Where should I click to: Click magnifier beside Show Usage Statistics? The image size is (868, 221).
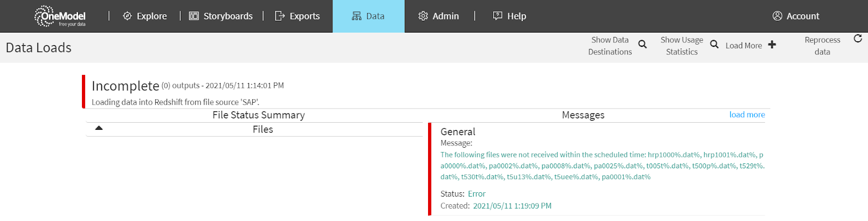point(714,45)
